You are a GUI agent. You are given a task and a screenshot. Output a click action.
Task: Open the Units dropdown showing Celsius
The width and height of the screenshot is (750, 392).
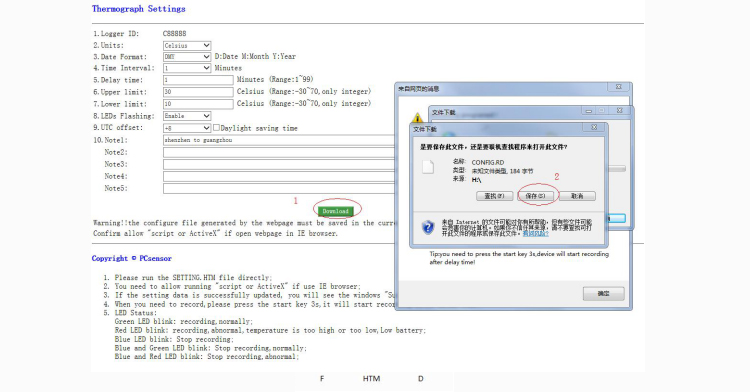click(x=187, y=45)
